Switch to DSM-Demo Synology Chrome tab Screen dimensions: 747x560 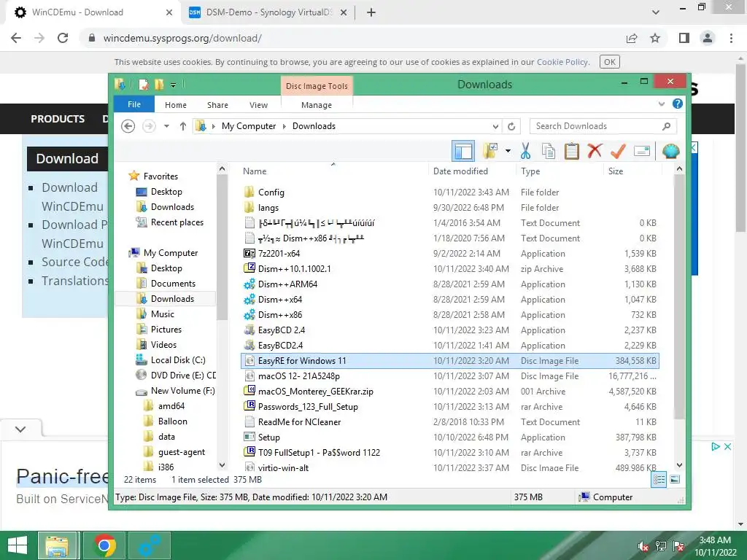click(x=268, y=12)
